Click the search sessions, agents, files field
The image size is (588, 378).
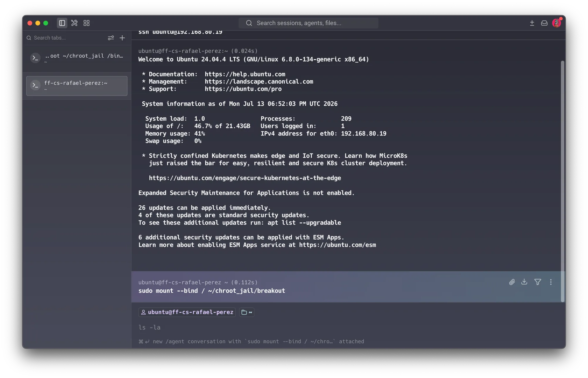(308, 23)
